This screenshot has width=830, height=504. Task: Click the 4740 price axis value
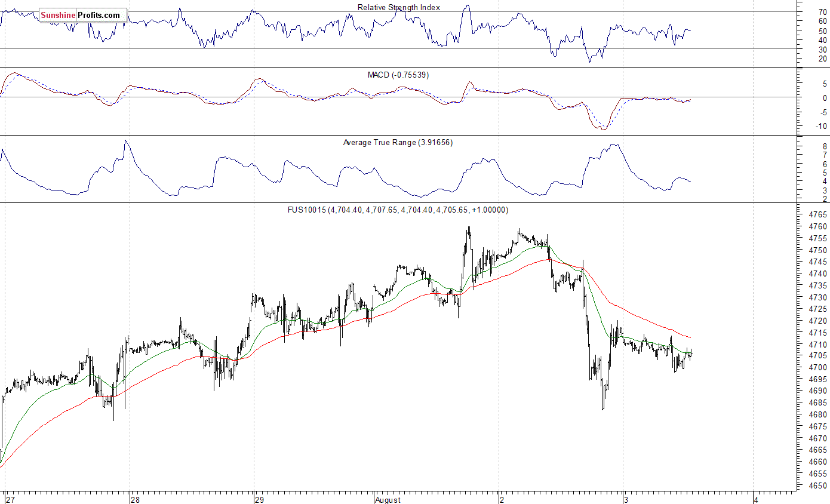819,273
